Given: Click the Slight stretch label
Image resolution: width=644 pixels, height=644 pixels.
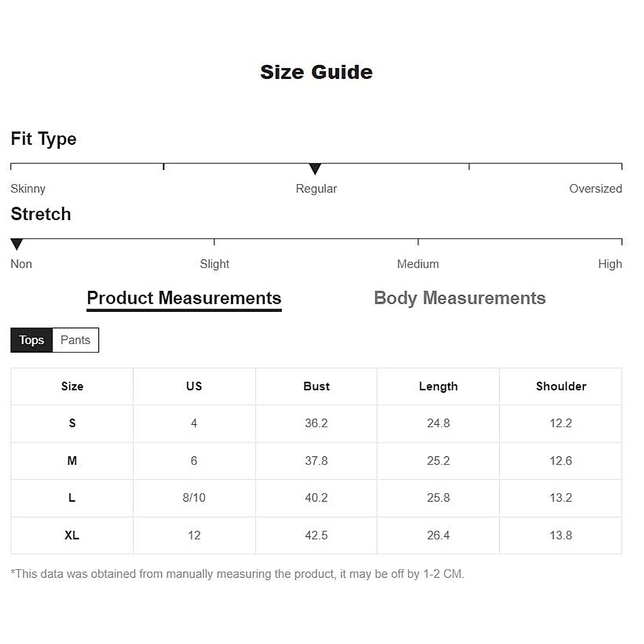Looking at the screenshot, I should coord(214,264).
